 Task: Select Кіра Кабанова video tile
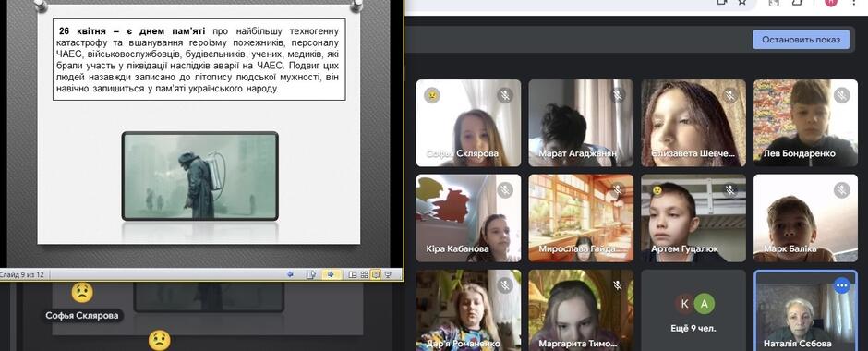tap(468, 218)
